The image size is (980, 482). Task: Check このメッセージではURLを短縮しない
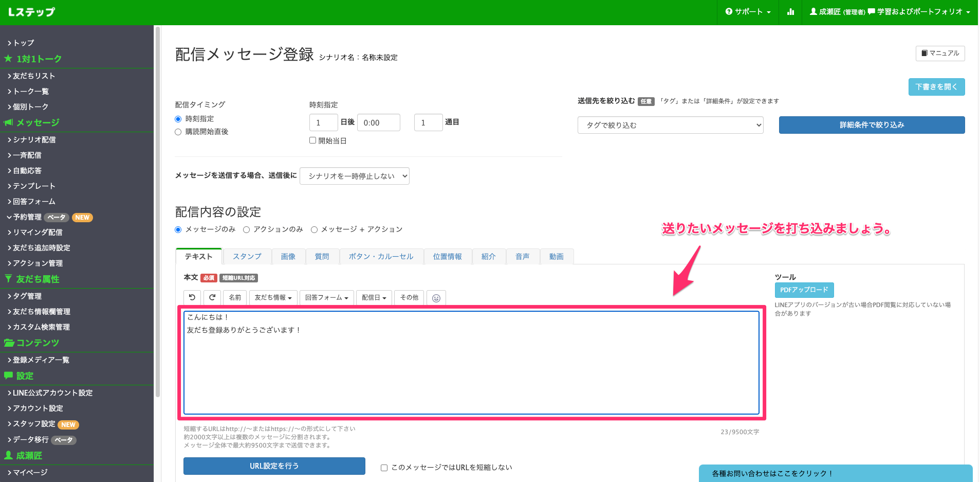(384, 467)
